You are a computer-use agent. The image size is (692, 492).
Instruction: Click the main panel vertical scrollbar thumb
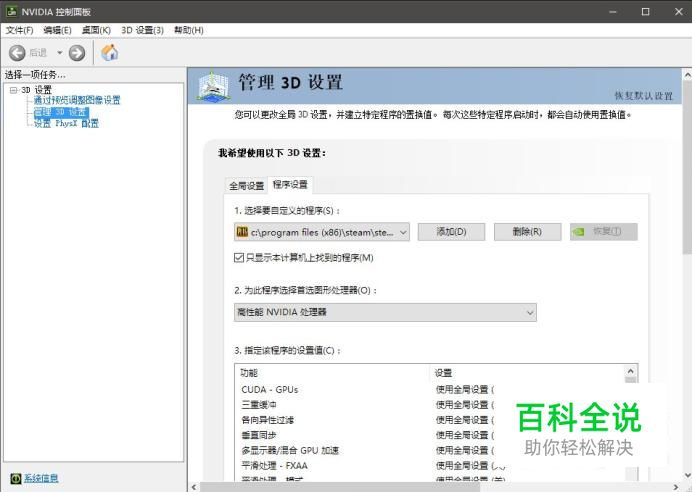tap(687, 168)
